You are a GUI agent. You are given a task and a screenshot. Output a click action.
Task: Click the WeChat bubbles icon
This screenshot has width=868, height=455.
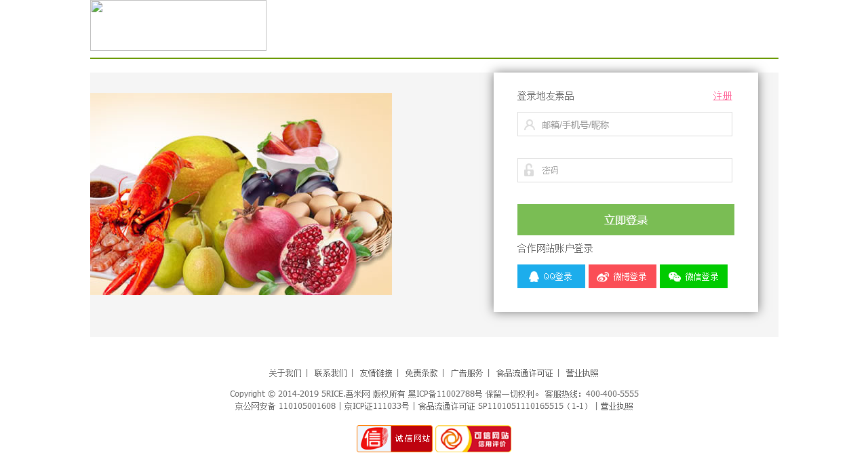(675, 277)
